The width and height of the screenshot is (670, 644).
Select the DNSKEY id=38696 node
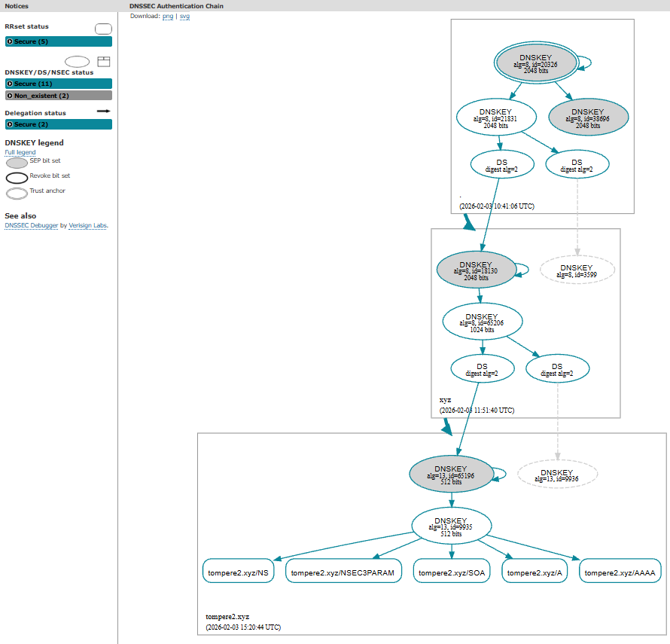click(x=589, y=118)
